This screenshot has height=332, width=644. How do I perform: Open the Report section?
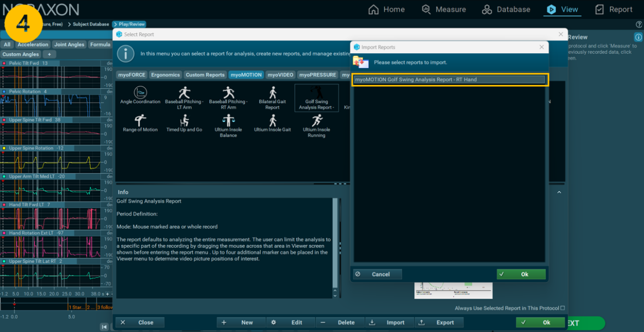click(x=613, y=9)
